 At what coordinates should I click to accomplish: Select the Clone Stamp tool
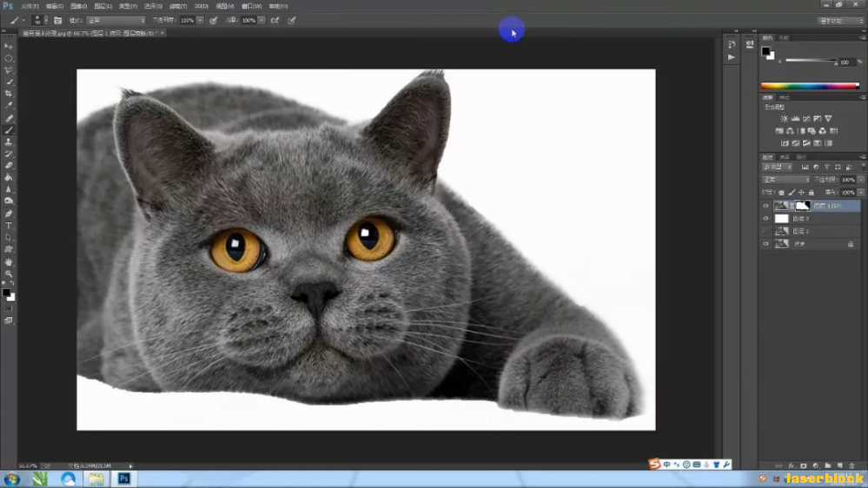pyautogui.click(x=9, y=142)
